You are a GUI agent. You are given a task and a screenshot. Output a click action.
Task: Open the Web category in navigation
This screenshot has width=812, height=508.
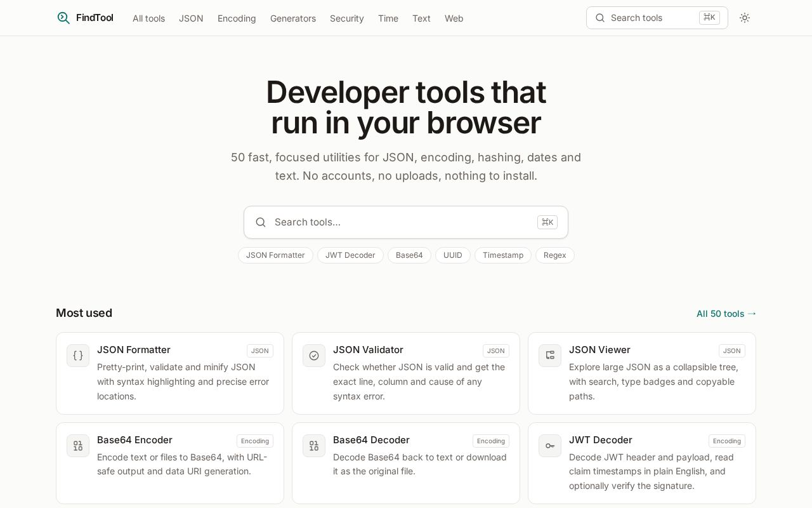click(454, 18)
